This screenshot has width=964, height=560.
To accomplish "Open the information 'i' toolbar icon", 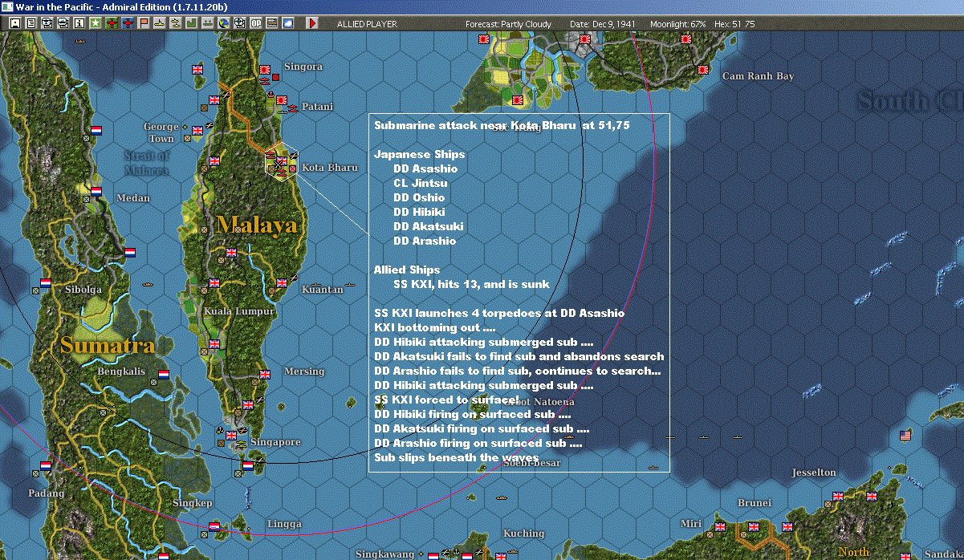I will (x=79, y=24).
